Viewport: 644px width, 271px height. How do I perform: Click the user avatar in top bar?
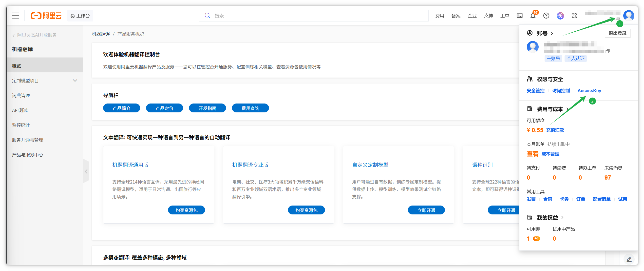[x=628, y=16]
